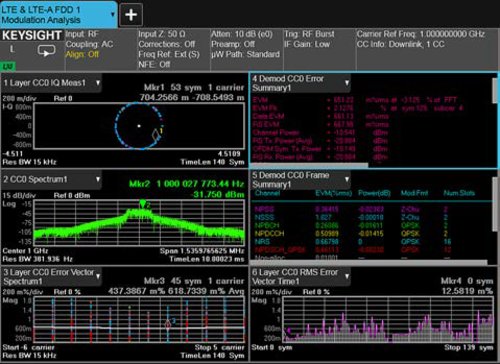500x364 pixels.
Task: Open the LTE & LTE-A FDD 1 tab dropdown arrow
Action: point(113,15)
